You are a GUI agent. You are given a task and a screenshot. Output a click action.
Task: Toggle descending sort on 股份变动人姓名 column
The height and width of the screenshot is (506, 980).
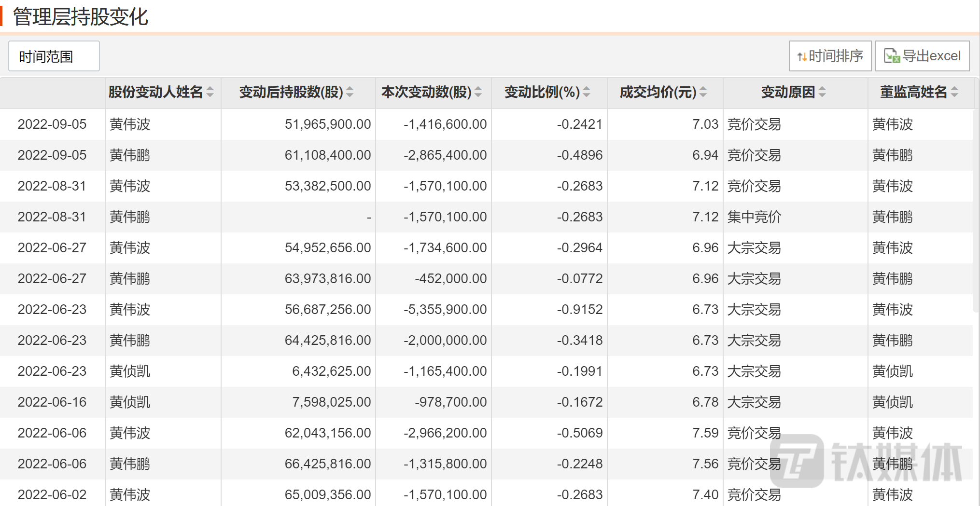pos(211,96)
